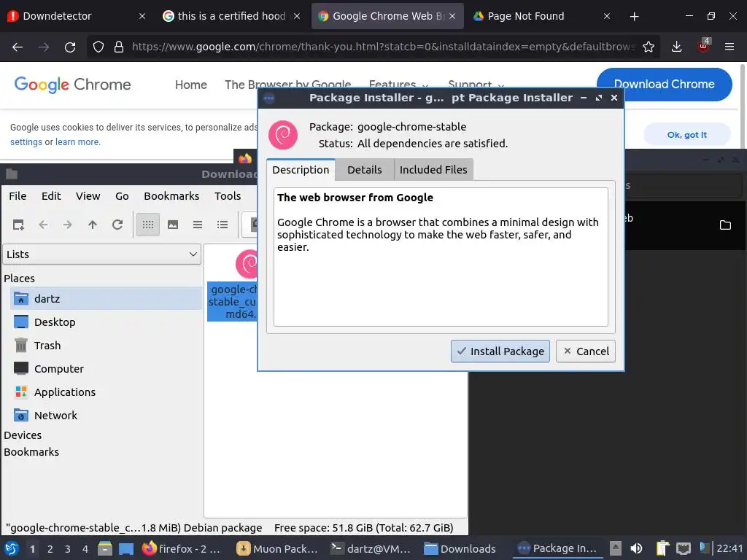Select icon view in file manager

tap(148, 225)
